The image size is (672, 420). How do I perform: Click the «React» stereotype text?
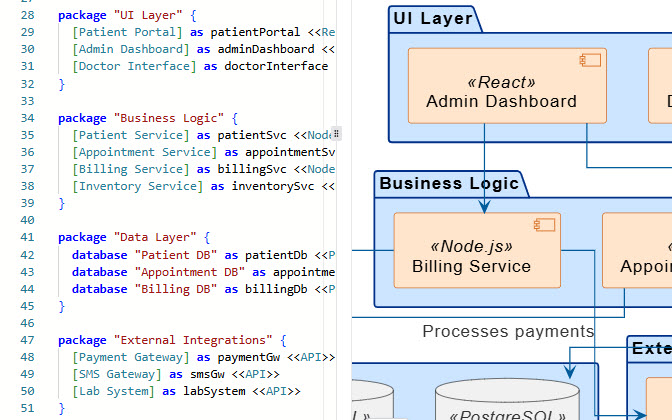[501, 82]
